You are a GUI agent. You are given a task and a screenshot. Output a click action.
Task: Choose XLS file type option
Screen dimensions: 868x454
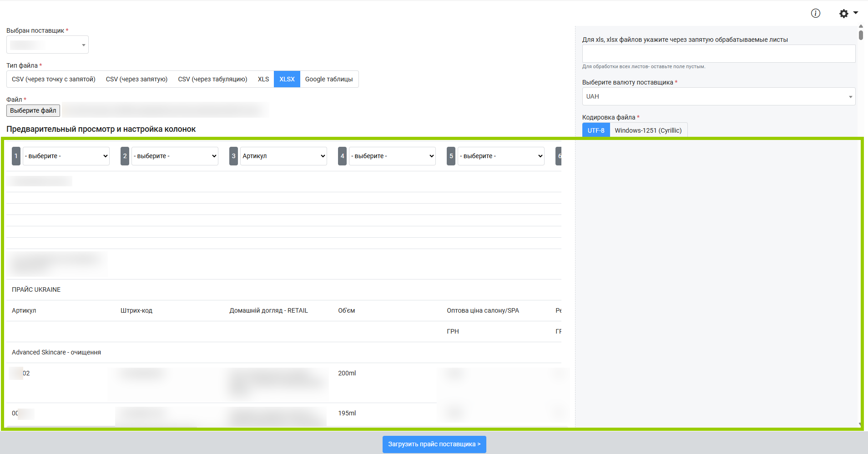263,79
